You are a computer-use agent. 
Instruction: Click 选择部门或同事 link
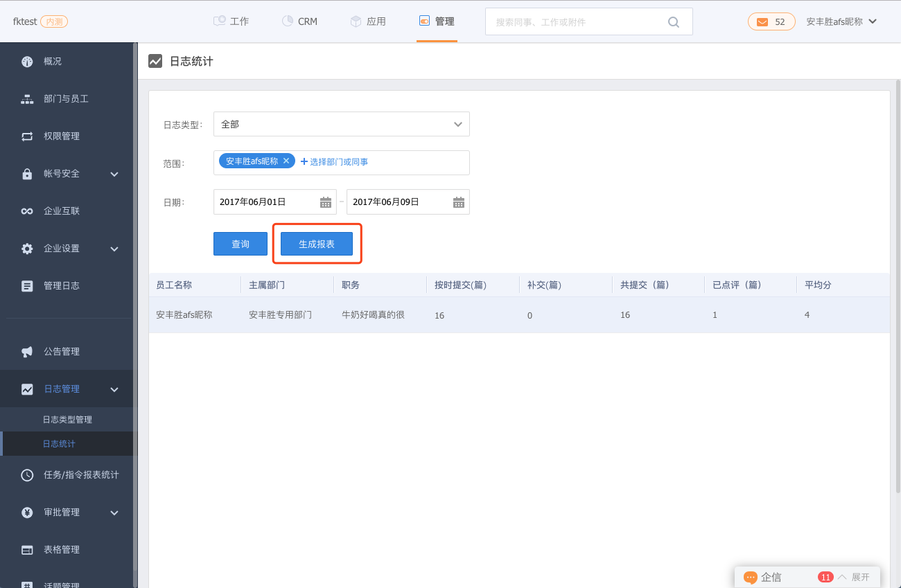(334, 161)
